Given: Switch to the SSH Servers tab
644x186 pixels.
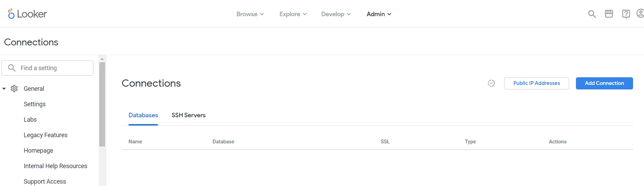Looking at the screenshot, I should (x=189, y=115).
